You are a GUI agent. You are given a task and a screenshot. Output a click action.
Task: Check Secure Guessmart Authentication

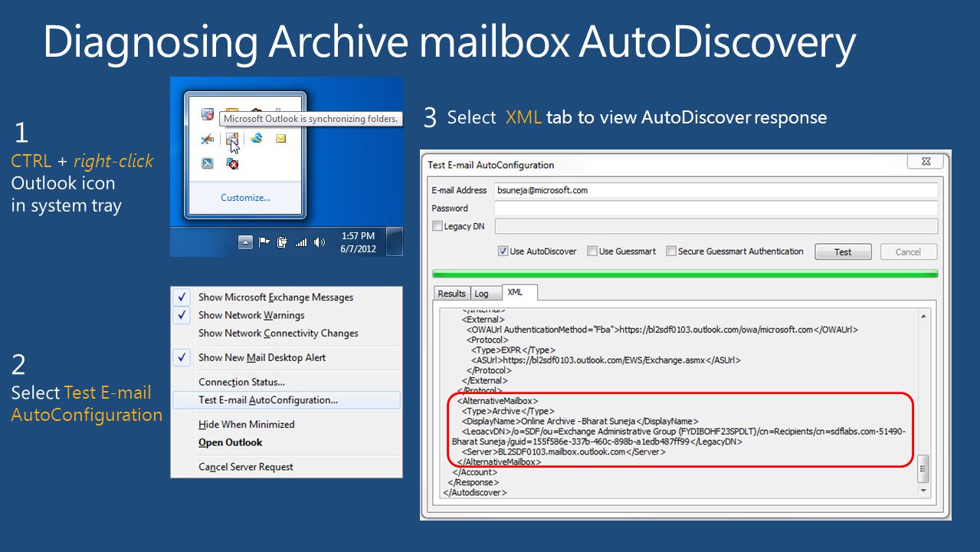point(671,251)
